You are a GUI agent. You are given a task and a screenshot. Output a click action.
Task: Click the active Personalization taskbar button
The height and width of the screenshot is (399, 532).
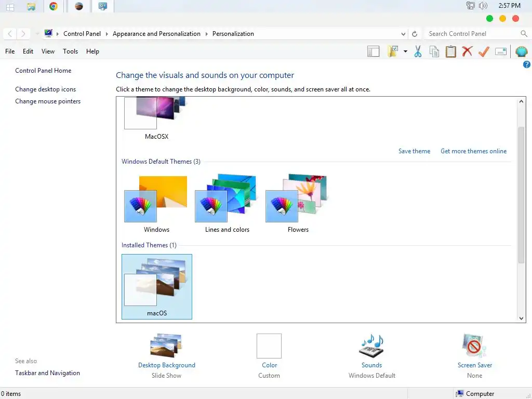tap(102, 6)
